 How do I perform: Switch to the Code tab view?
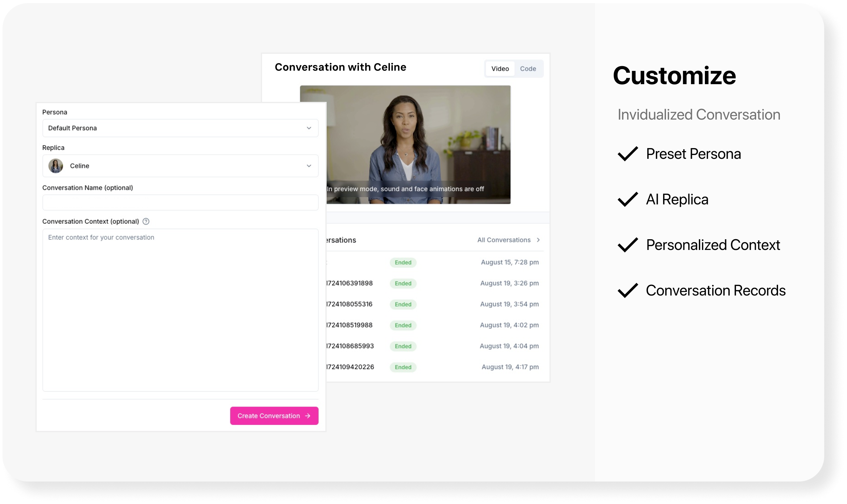coord(526,68)
